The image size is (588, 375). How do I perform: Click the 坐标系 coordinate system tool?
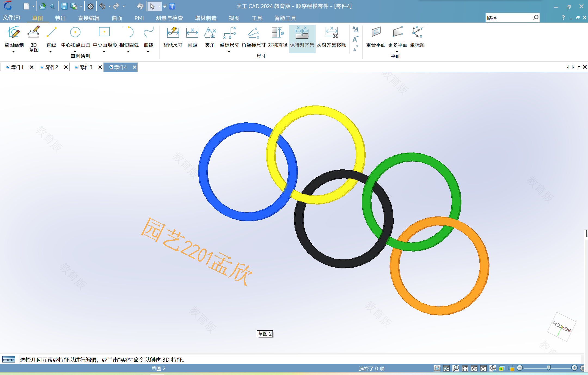(x=417, y=37)
